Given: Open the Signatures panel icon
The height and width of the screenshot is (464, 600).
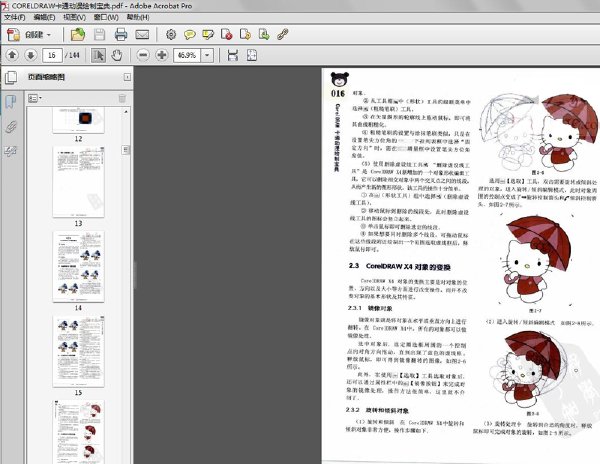Looking at the screenshot, I should click(10, 151).
